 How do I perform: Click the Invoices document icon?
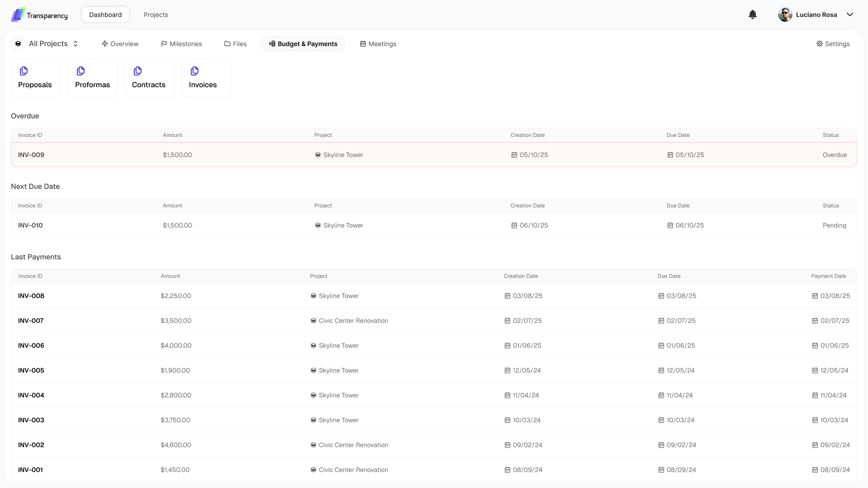[195, 71]
